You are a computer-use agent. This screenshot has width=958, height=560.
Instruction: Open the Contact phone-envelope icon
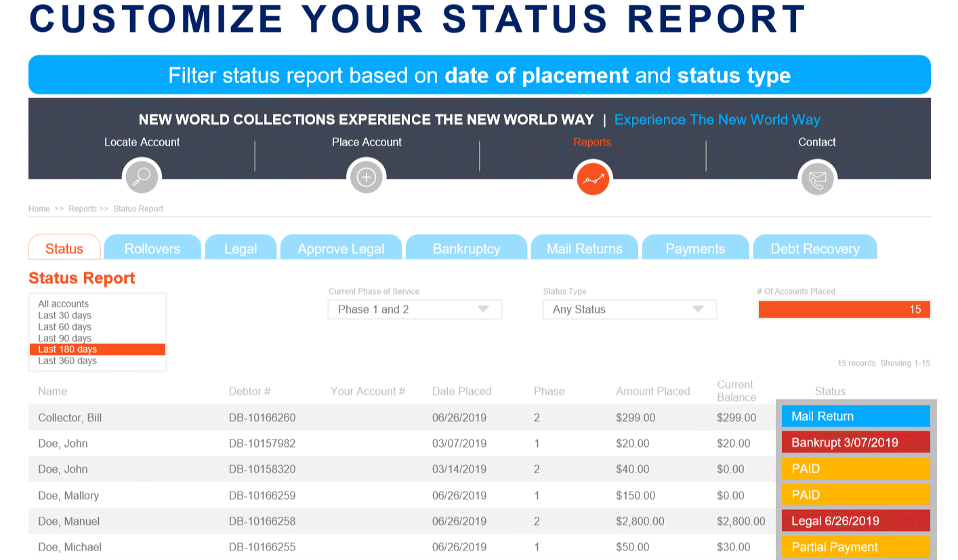[817, 179]
